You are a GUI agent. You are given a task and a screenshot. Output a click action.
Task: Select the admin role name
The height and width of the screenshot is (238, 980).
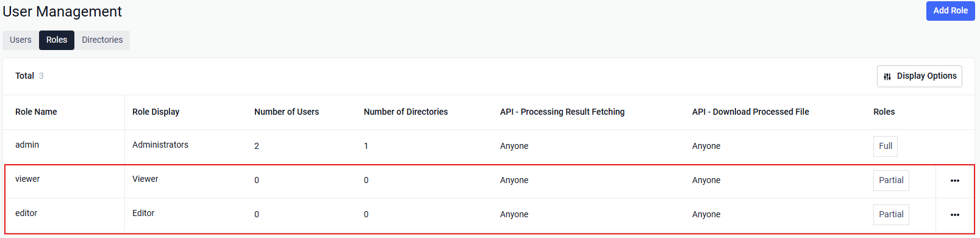(x=27, y=145)
